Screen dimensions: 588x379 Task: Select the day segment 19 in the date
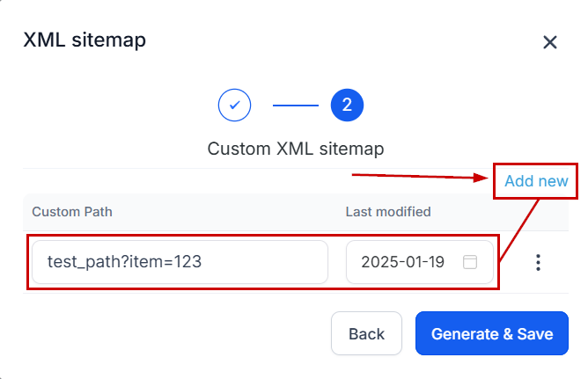[435, 262]
